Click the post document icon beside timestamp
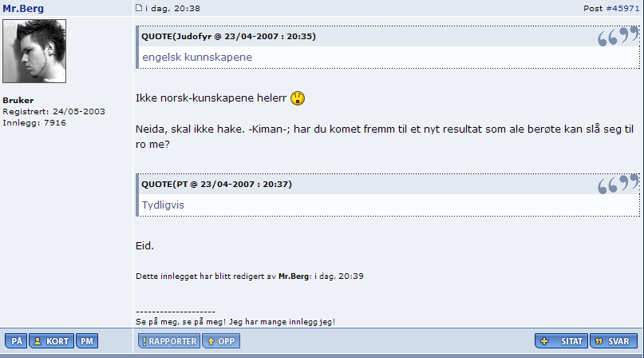Screen dimensions: 644x358 [139, 7]
